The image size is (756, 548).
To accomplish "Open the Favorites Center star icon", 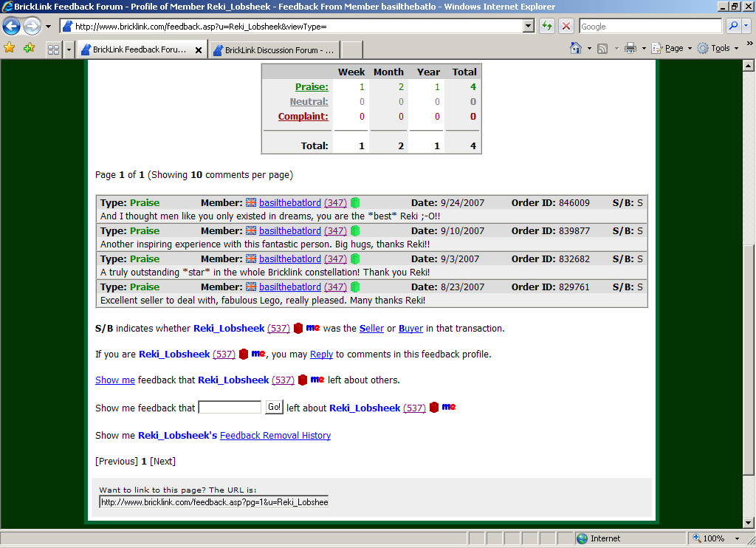I will point(9,48).
